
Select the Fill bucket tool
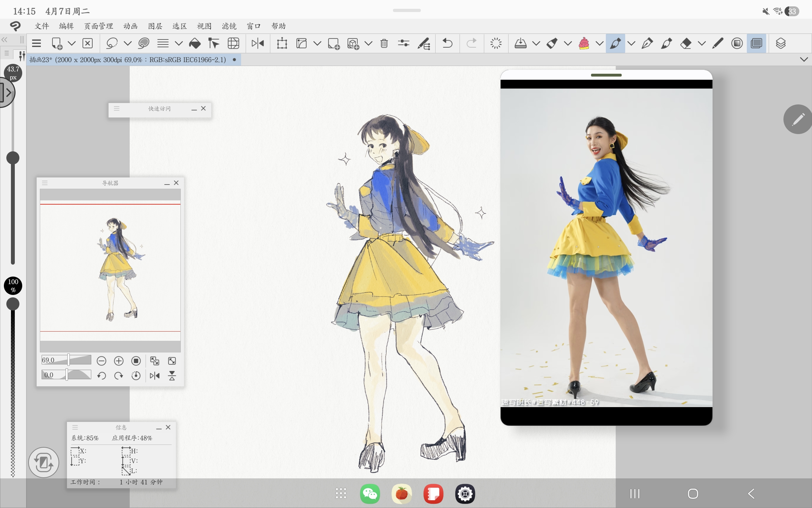point(195,43)
